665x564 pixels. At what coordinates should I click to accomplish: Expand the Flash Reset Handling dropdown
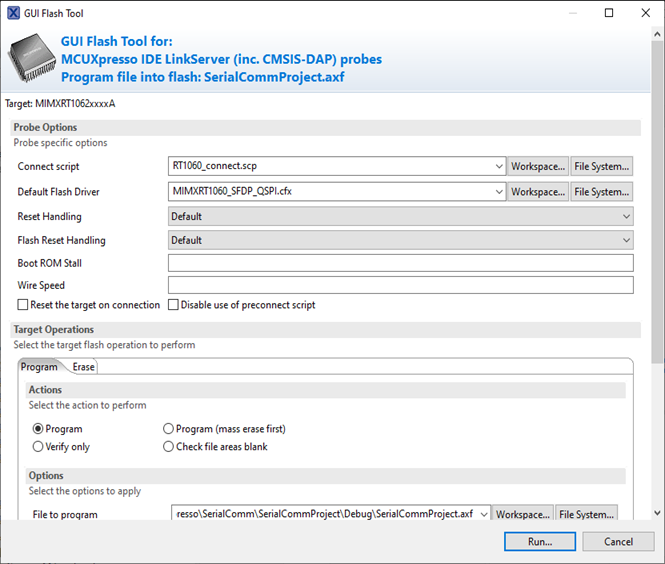[626, 240]
